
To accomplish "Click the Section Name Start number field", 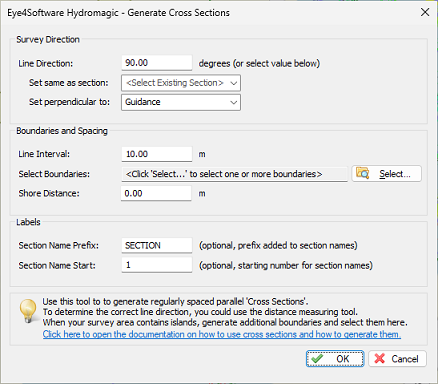I will [157, 265].
